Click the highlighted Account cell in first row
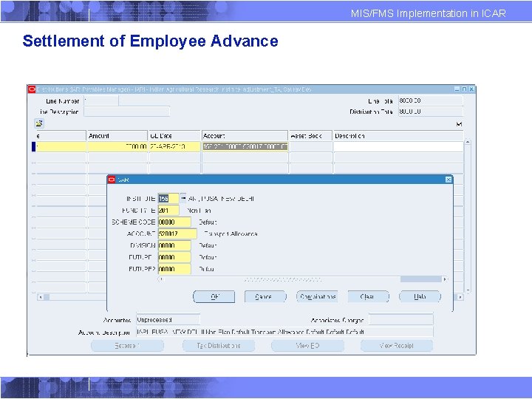Screen dimensions: 532x399 [x=245, y=146]
